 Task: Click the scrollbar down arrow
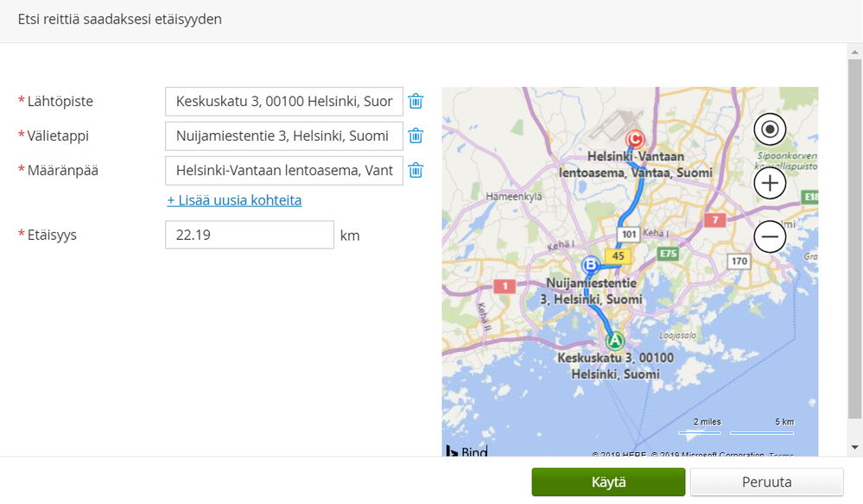pyautogui.click(x=855, y=447)
